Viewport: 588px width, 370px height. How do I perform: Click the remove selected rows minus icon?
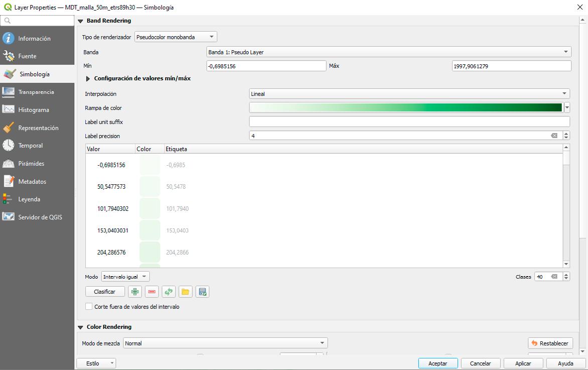pyautogui.click(x=152, y=292)
